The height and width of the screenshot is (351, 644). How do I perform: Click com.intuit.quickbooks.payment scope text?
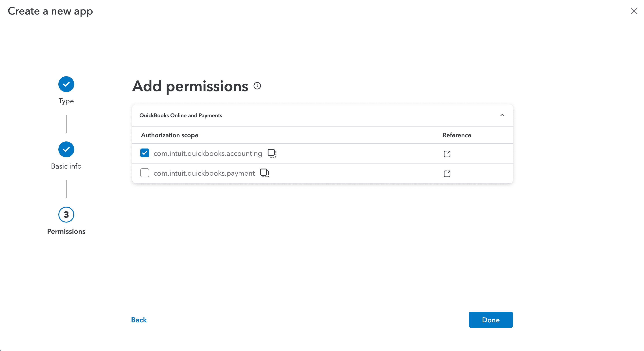[204, 173]
